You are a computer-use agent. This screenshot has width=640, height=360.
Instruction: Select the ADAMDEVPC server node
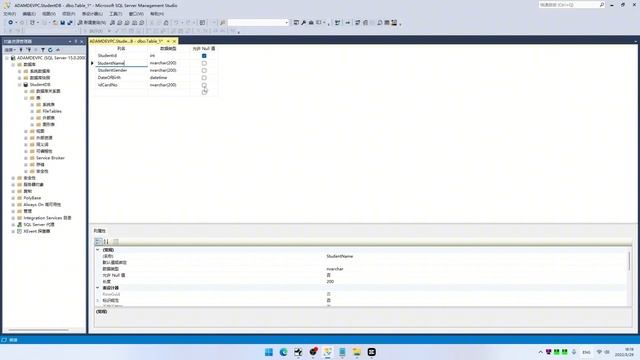pyautogui.click(x=51, y=58)
